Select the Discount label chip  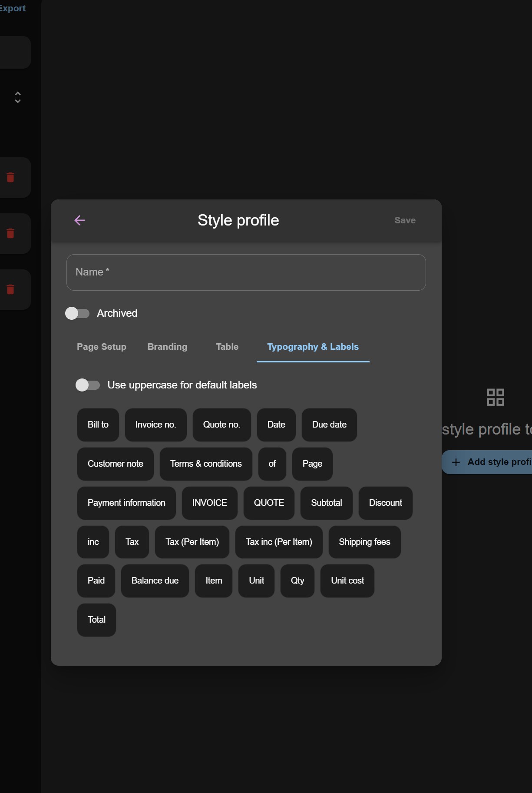point(386,503)
